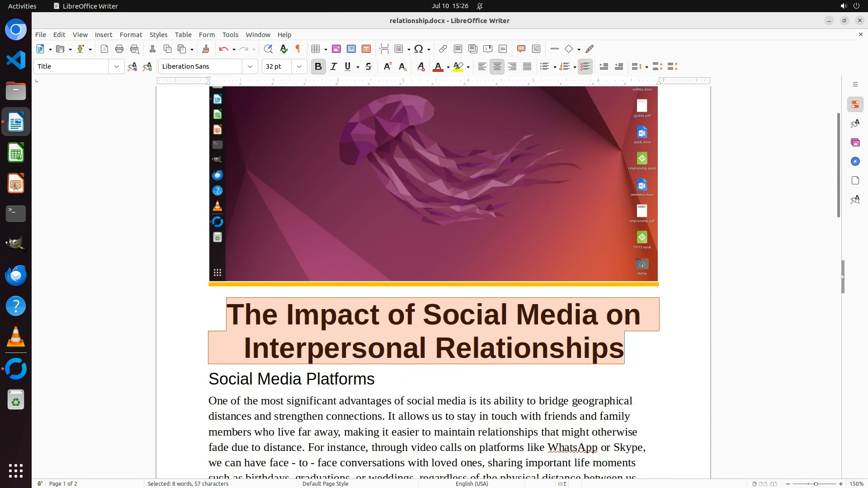
Task: Click Default Page Style in status bar
Action: tap(325, 483)
